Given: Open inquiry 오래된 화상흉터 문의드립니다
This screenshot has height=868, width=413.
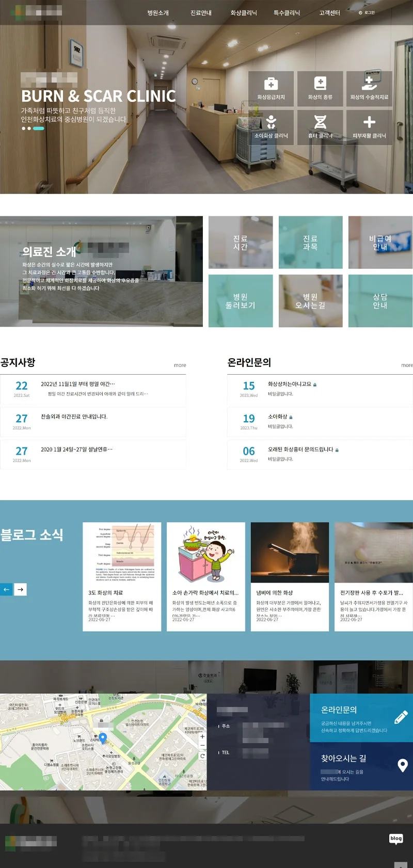Looking at the screenshot, I should click(300, 449).
